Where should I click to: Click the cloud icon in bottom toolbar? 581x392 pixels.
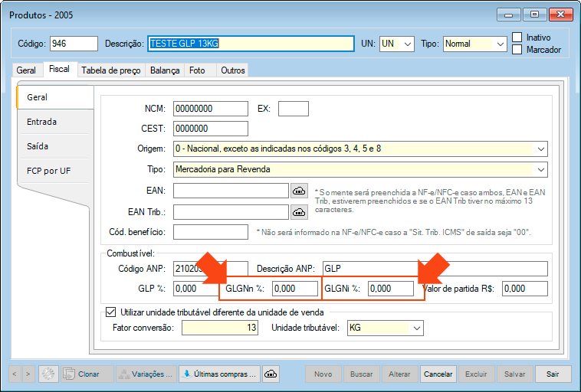[271, 374]
